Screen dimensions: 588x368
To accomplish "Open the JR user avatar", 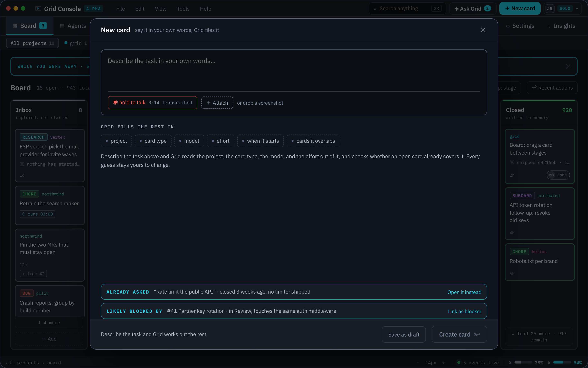I will [550, 9].
